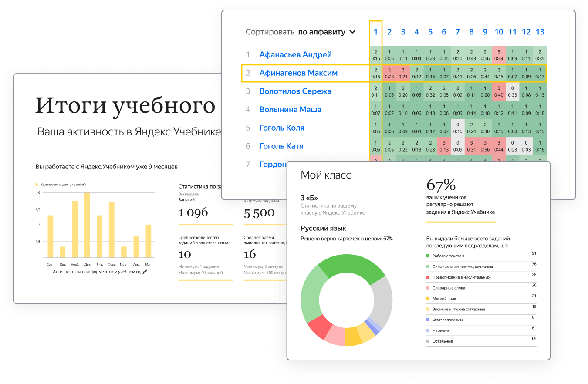Click Гоголь Катя's red cell 0:44
The image size is (588, 384).
pos(499,146)
